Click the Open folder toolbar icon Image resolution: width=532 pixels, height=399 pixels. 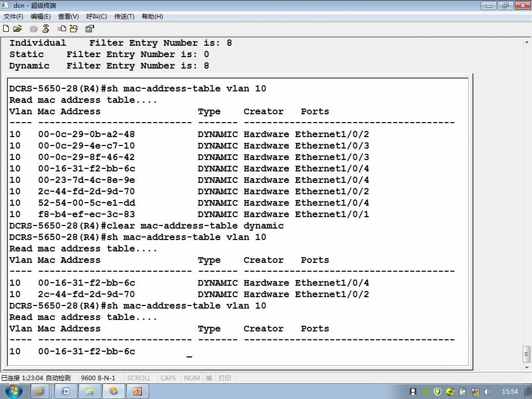[18, 29]
